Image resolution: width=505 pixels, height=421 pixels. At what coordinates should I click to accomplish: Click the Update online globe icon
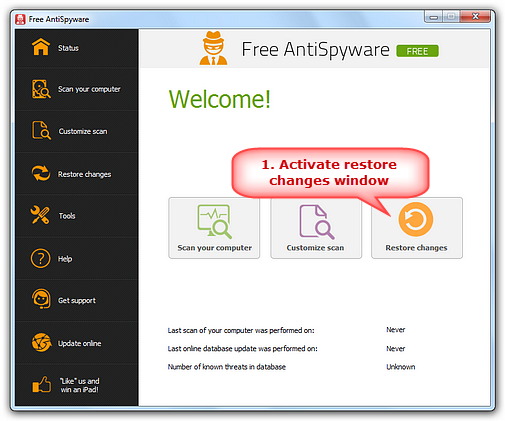tap(41, 342)
